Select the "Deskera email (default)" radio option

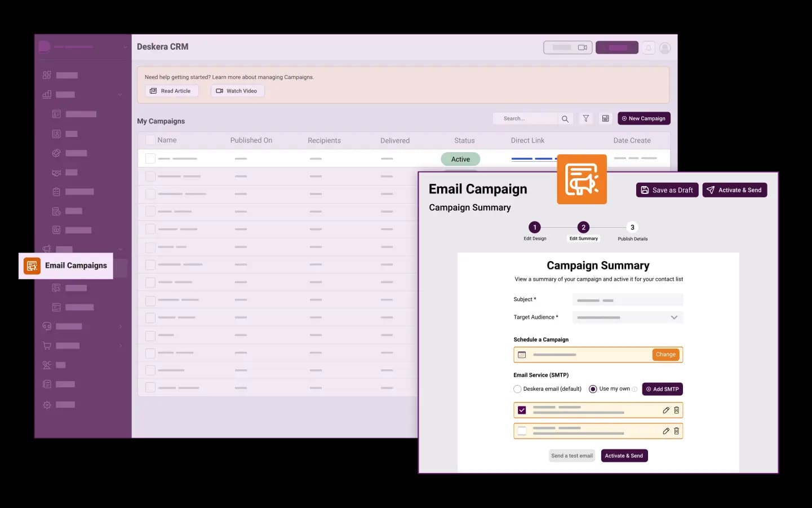(517, 389)
